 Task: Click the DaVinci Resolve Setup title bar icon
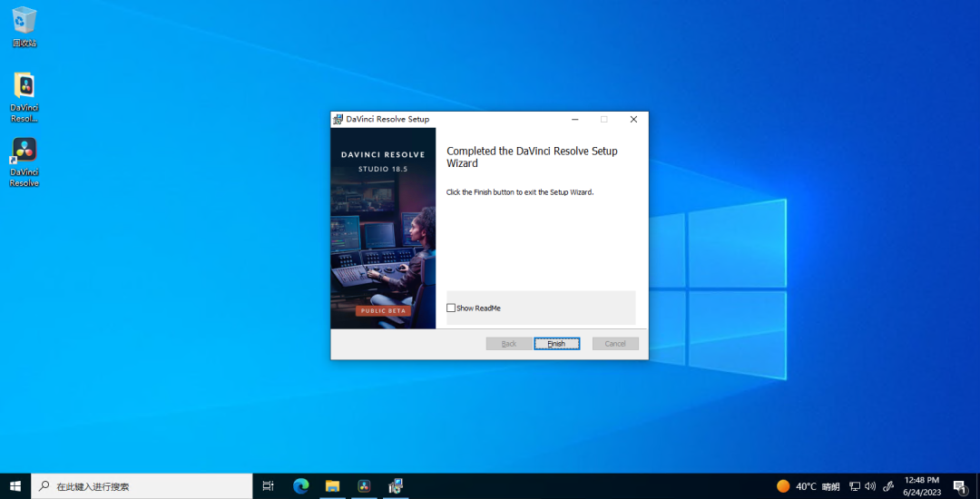pyautogui.click(x=338, y=119)
